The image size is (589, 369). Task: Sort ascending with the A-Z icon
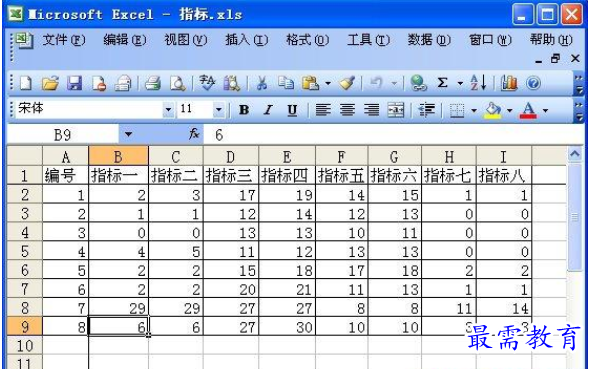click(478, 83)
